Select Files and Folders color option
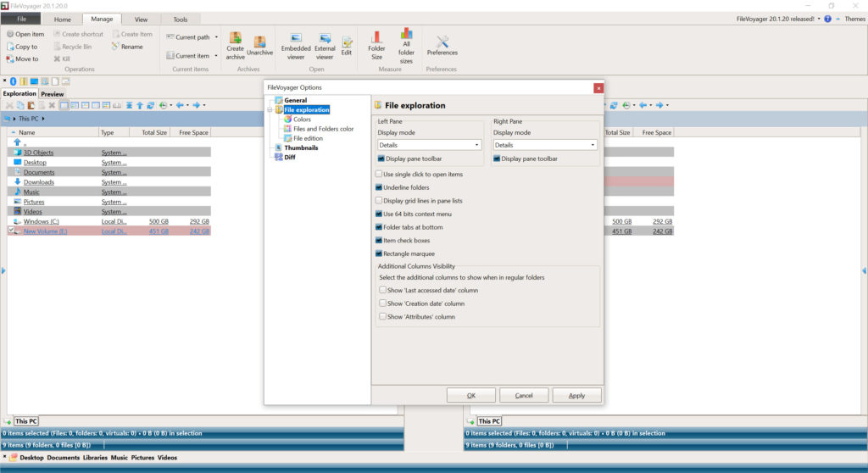 [323, 129]
